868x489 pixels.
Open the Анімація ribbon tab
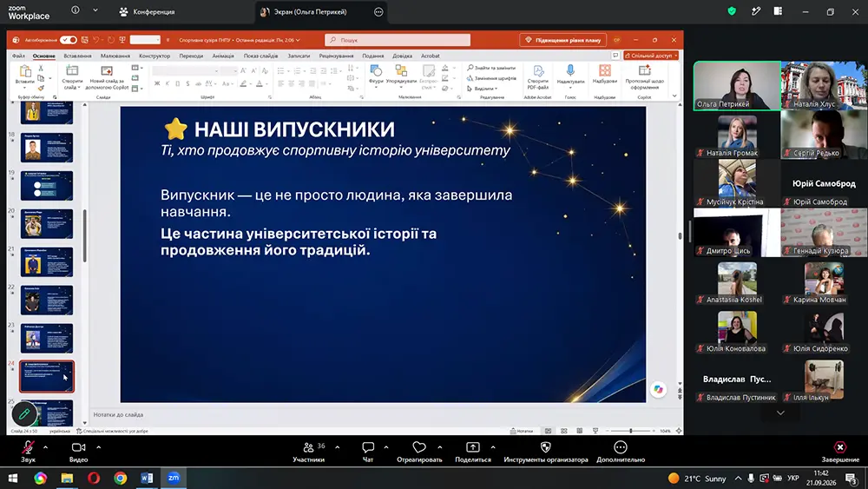click(223, 56)
